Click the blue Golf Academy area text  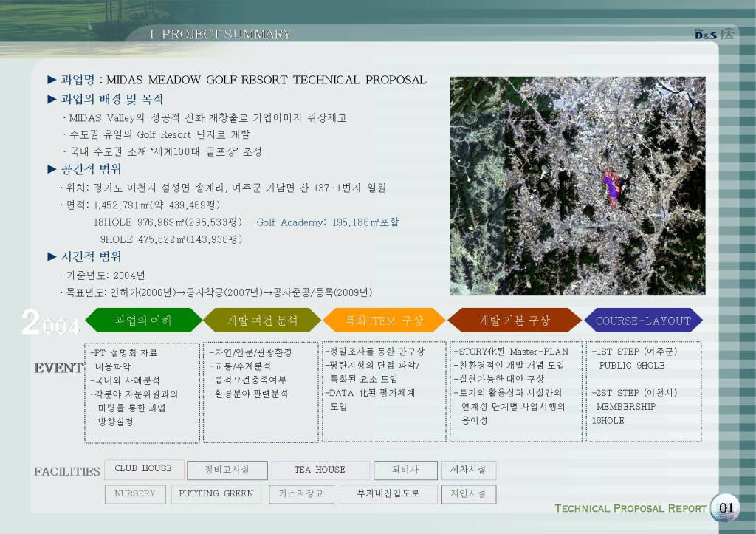click(x=327, y=222)
